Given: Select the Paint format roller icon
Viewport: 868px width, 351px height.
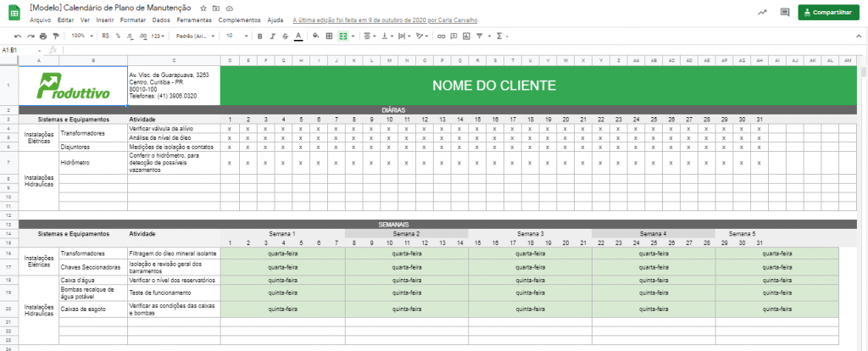Looking at the screenshot, I should pyautogui.click(x=55, y=36).
